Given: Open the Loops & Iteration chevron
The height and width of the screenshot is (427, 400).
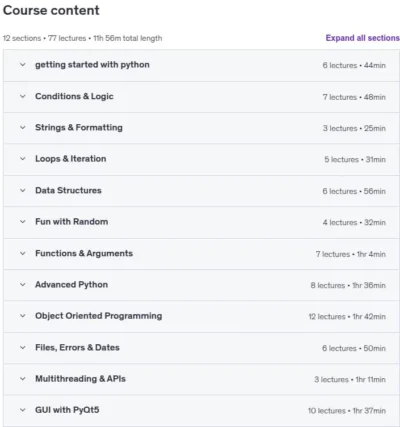Looking at the screenshot, I should (x=23, y=159).
